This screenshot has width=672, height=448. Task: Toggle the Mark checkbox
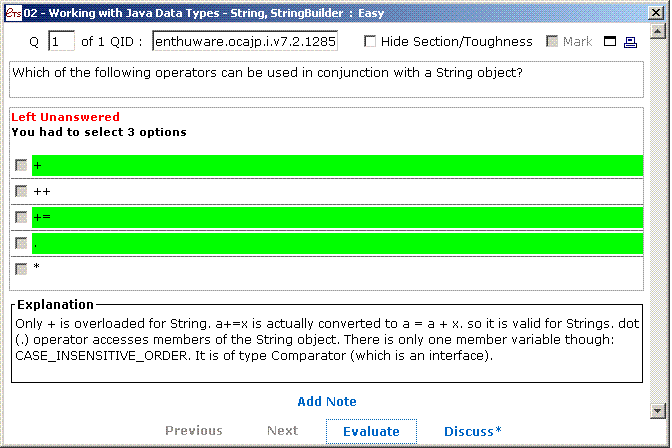coord(552,42)
